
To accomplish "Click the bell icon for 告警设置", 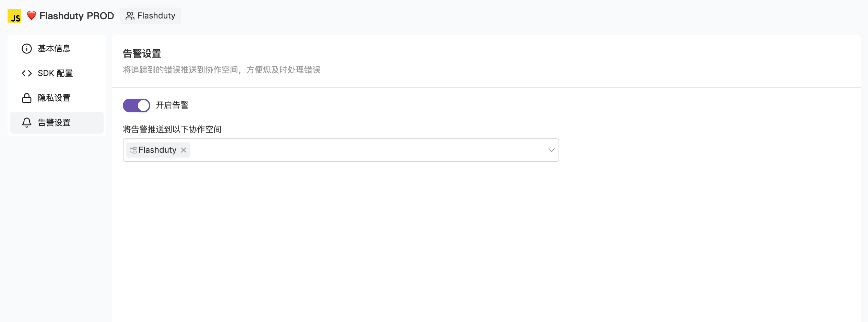I will click(x=27, y=123).
